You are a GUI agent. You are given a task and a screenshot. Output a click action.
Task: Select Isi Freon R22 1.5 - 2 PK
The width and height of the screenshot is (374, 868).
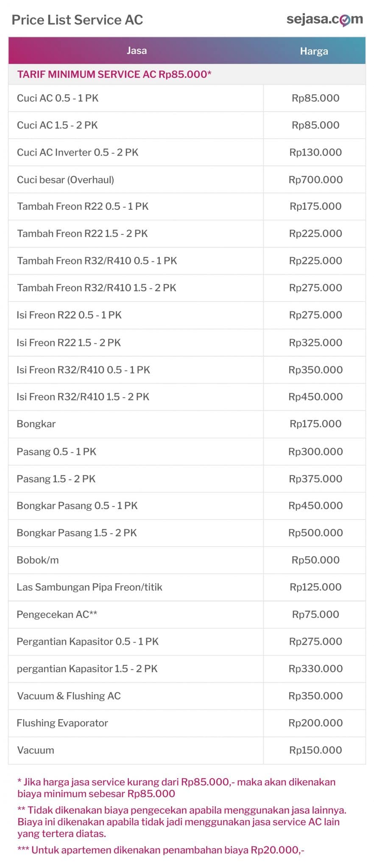pyautogui.click(x=69, y=342)
